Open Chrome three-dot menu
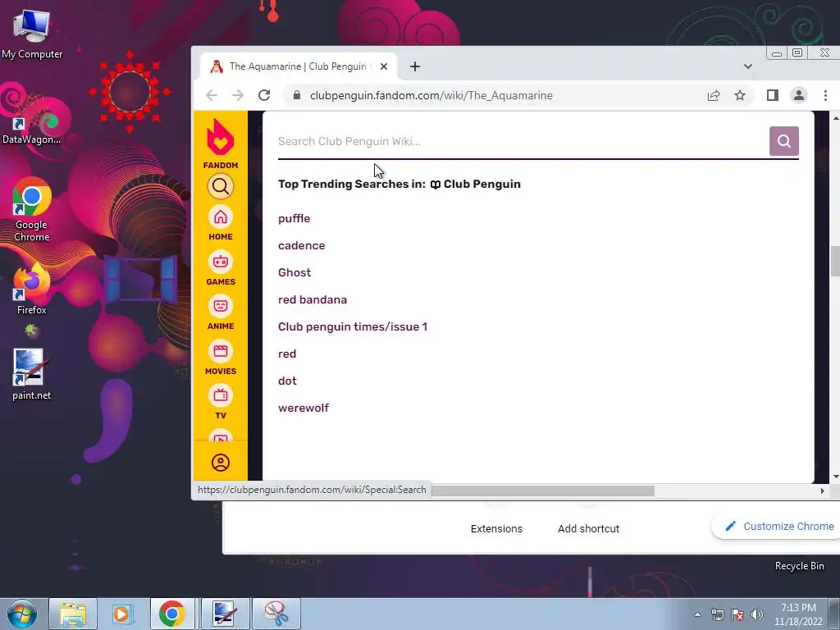 (x=825, y=95)
